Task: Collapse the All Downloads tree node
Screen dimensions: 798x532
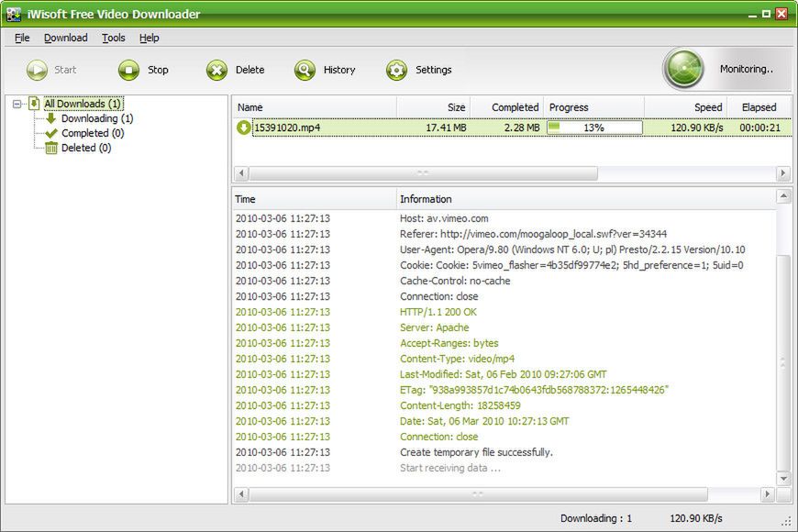Action: (x=17, y=104)
